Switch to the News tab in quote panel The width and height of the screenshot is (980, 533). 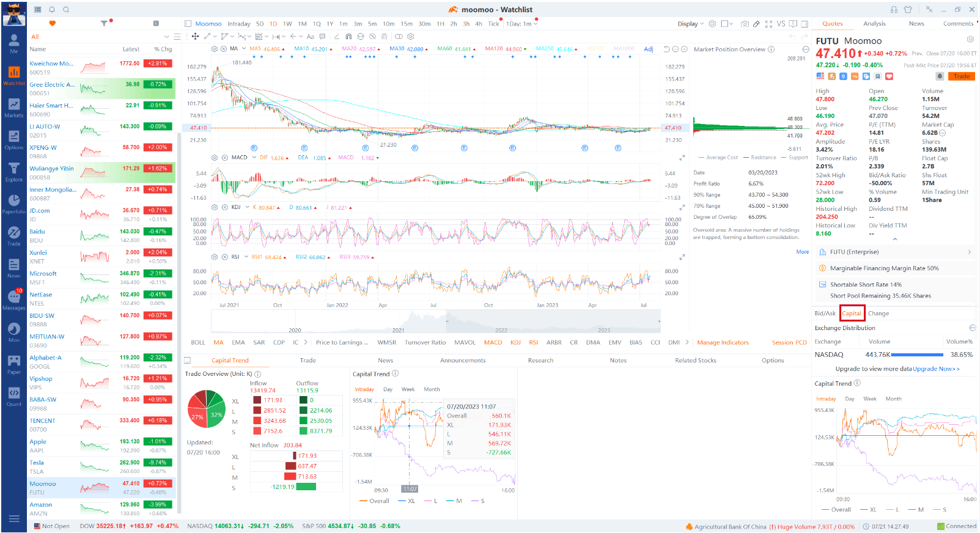916,24
